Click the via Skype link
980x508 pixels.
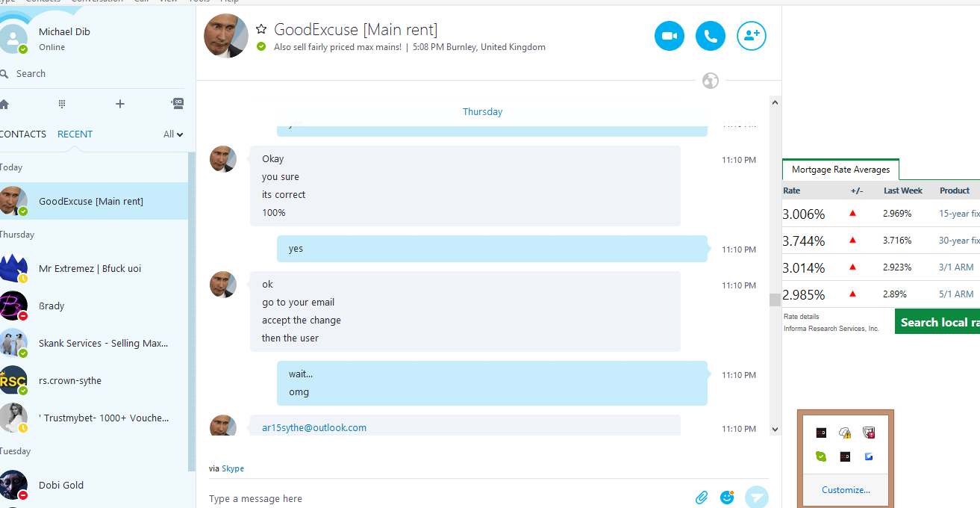(x=233, y=468)
